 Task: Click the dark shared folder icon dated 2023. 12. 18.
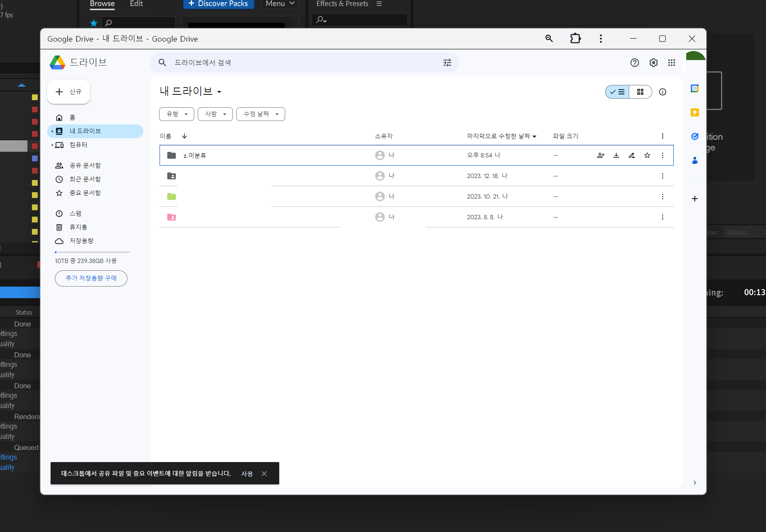click(x=172, y=176)
